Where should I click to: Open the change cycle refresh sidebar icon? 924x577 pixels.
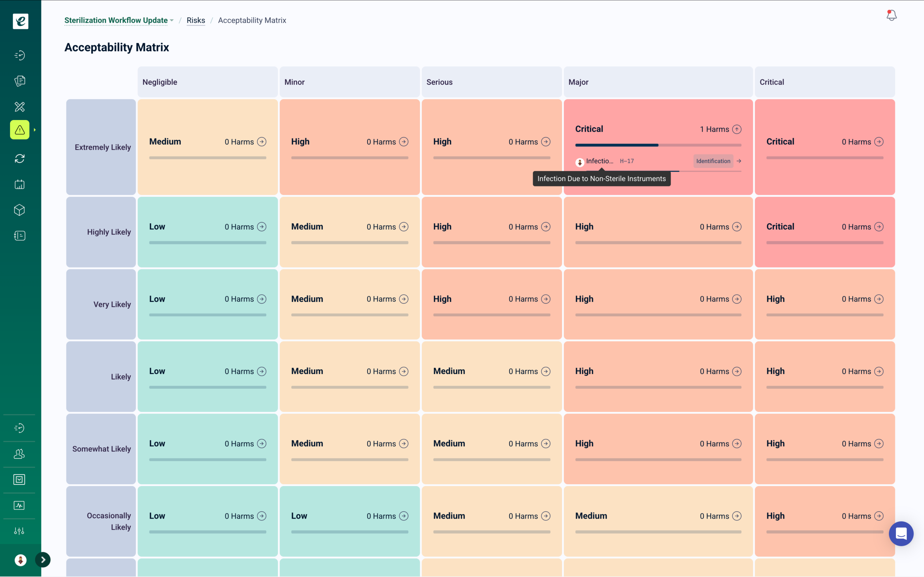pyautogui.click(x=20, y=158)
